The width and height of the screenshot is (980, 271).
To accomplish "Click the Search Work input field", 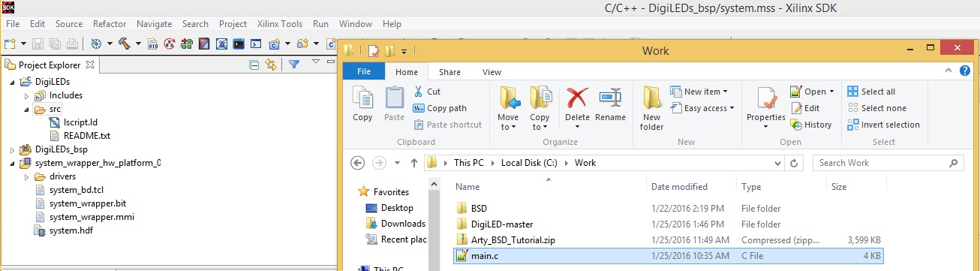I will (888, 162).
